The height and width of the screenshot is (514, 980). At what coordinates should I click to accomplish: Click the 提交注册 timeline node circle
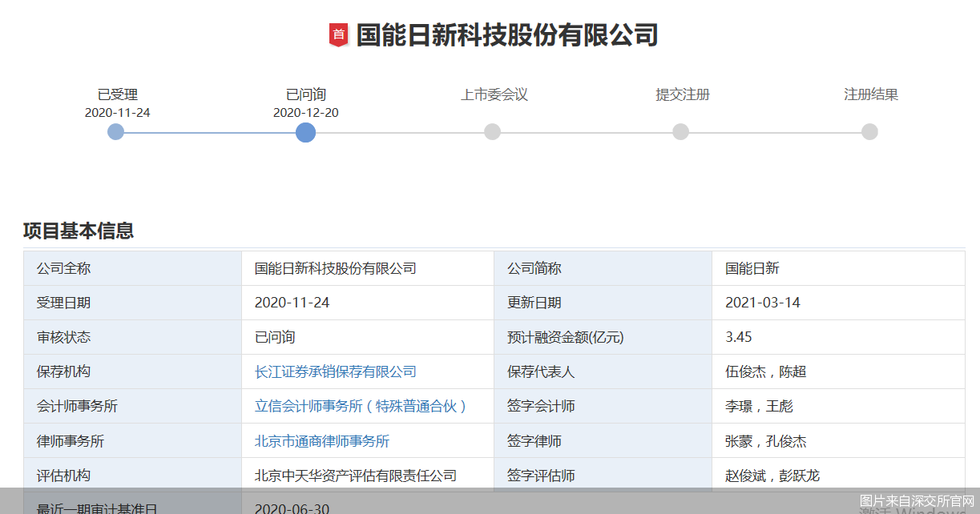tap(681, 132)
